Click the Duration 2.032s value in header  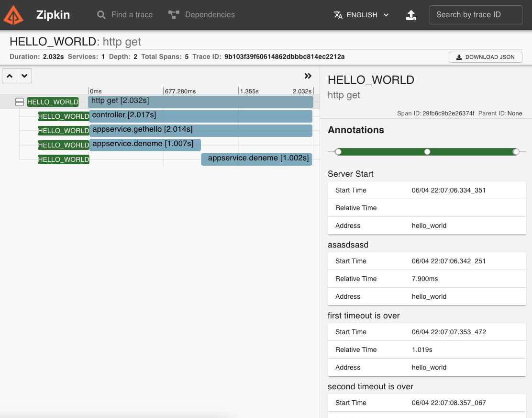pos(53,56)
